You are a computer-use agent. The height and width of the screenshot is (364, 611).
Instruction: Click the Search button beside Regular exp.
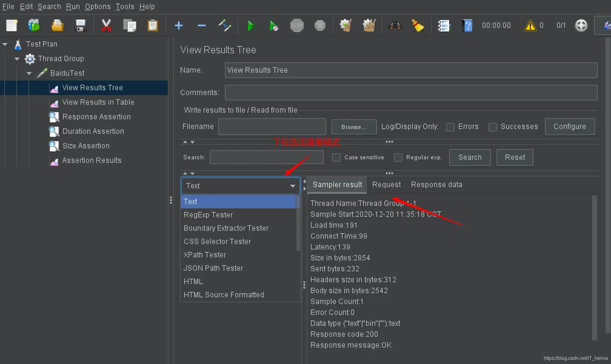pyautogui.click(x=470, y=157)
